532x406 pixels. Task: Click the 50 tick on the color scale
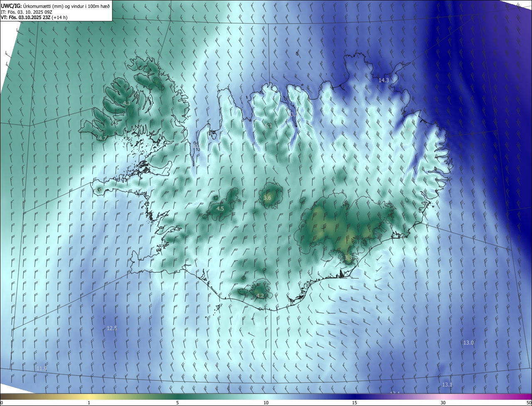[x=529, y=403]
